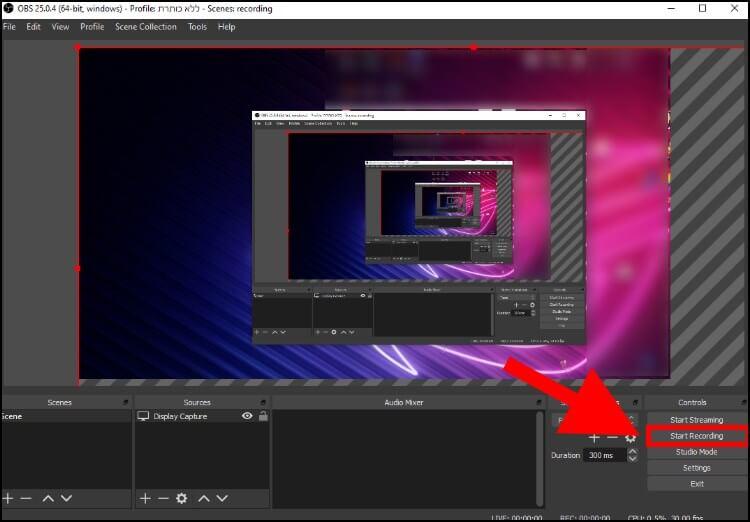This screenshot has height=522, width=750.
Task: Open the Edit menu
Action: [33, 27]
